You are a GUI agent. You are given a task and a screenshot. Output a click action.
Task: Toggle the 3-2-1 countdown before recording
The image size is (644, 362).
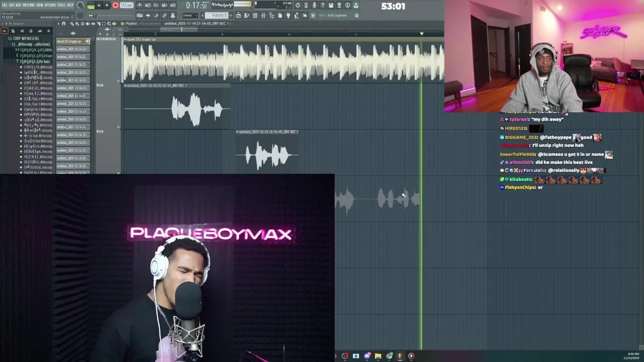click(156, 6)
